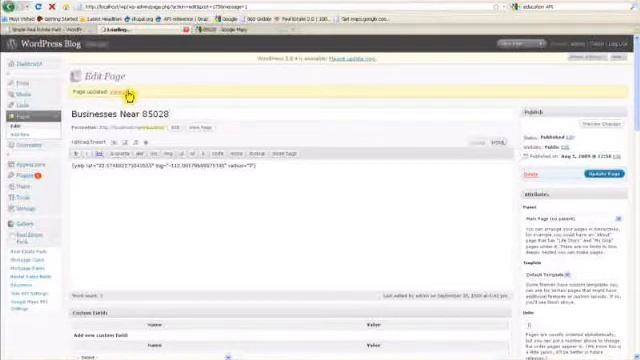Click the Update Page button

(x=604, y=174)
